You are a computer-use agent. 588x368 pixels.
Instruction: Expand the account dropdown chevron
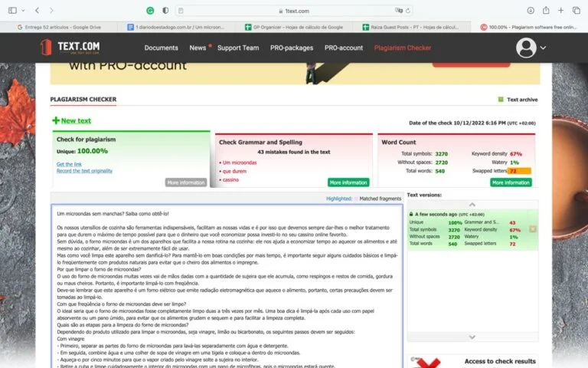pos(543,48)
